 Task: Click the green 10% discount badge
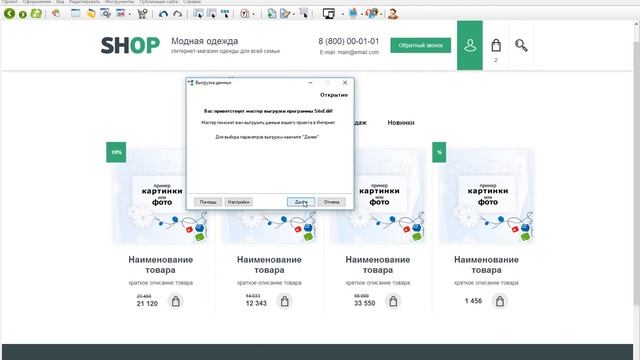click(x=116, y=152)
